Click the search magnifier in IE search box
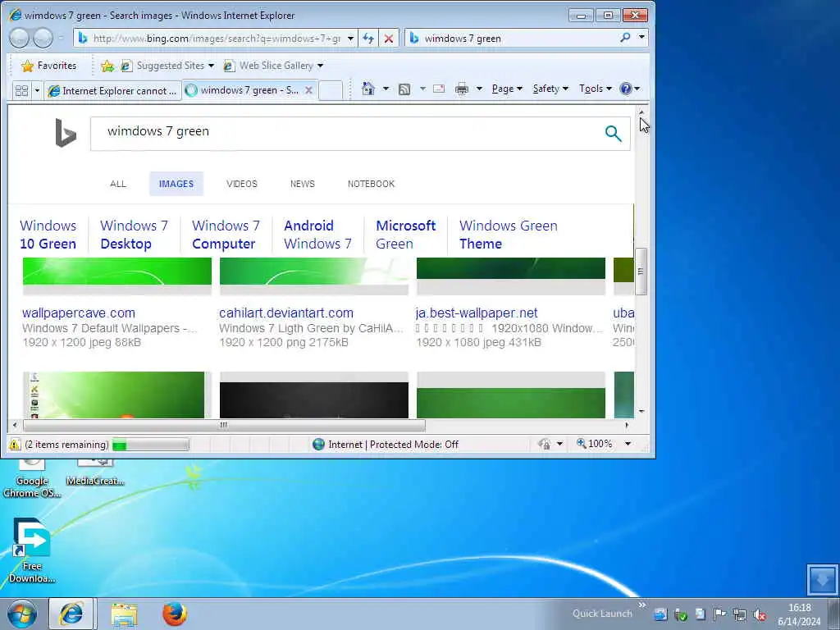The width and height of the screenshot is (840, 630). (x=625, y=38)
